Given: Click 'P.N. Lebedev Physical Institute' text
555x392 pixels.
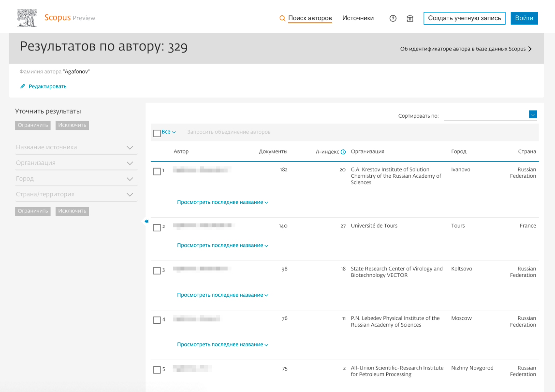Looking at the screenshot, I should point(395,321).
